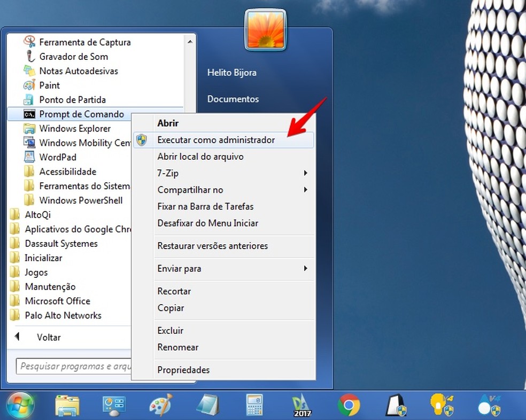The width and height of the screenshot is (526, 420).
Task: Launch Paint from the taskbar palette icon
Action: pyautogui.click(x=160, y=406)
